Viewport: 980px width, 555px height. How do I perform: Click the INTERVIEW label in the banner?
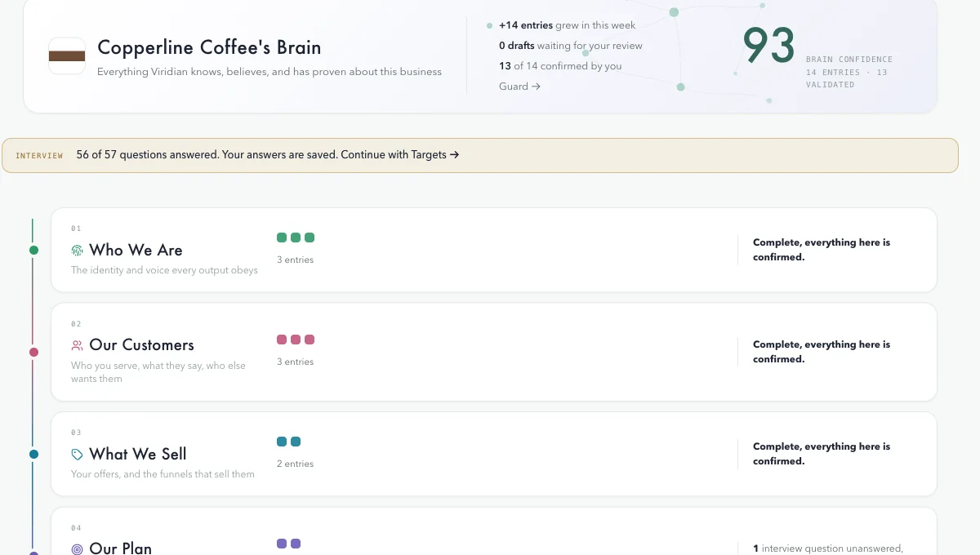39,155
